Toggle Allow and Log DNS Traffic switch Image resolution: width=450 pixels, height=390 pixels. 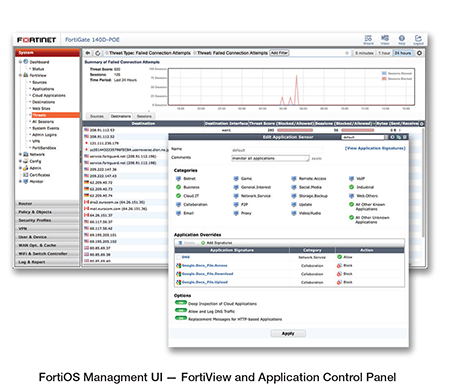[x=181, y=311]
